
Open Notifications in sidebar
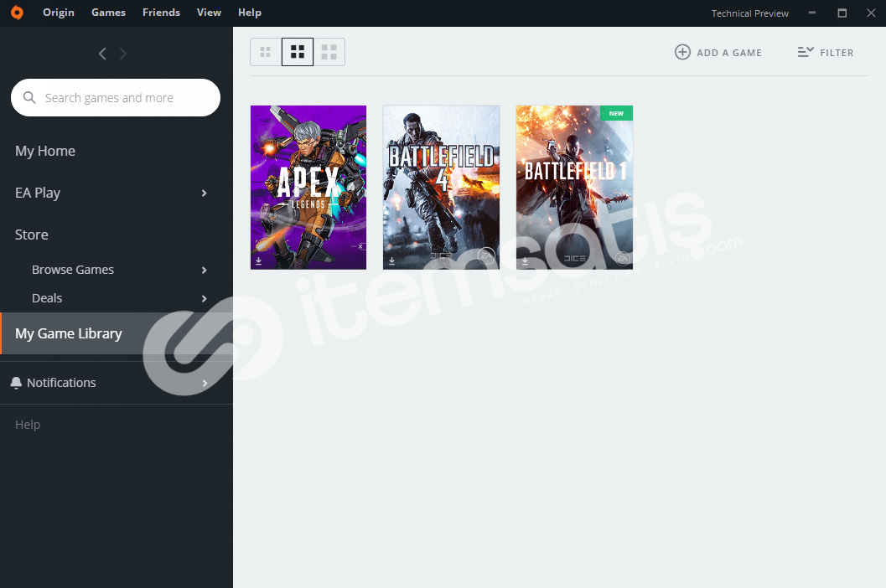(61, 383)
